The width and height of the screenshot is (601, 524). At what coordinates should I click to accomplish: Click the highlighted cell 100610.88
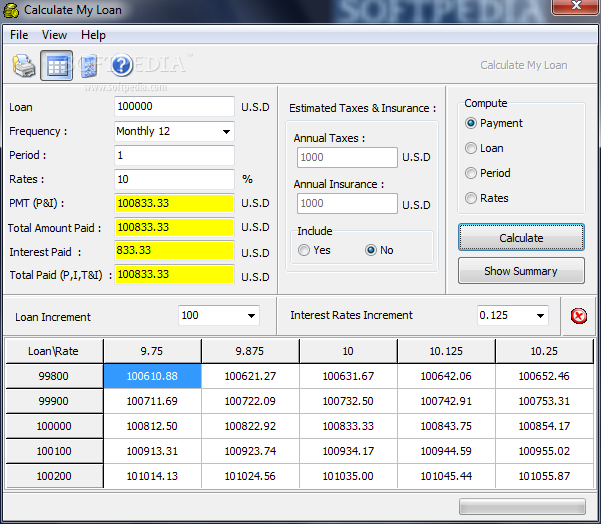point(152,376)
